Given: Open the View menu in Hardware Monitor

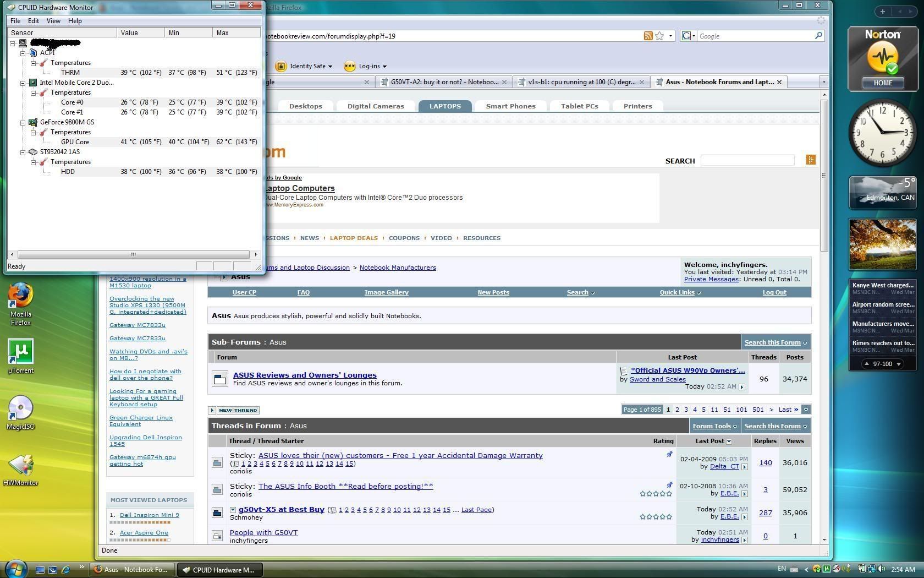Looking at the screenshot, I should (x=53, y=21).
